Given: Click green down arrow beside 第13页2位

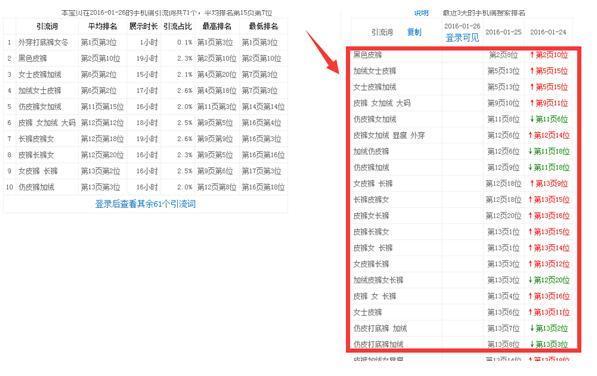Looking at the screenshot, I should coord(532,328).
